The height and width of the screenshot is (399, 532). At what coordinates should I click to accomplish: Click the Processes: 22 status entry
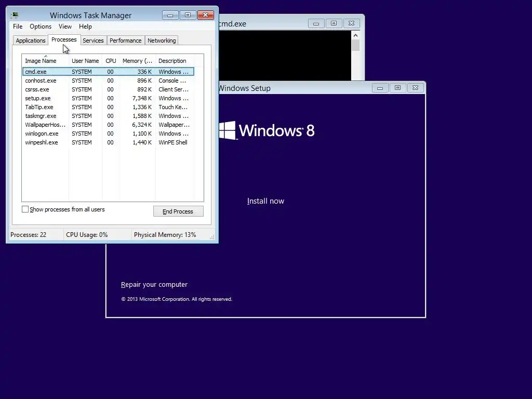[28, 235]
